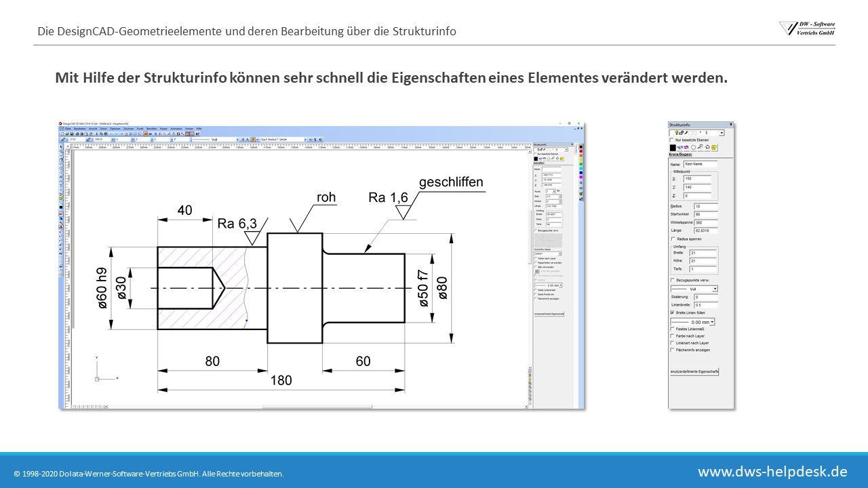Click the Mittelpunkt Y field with 140

697,187
